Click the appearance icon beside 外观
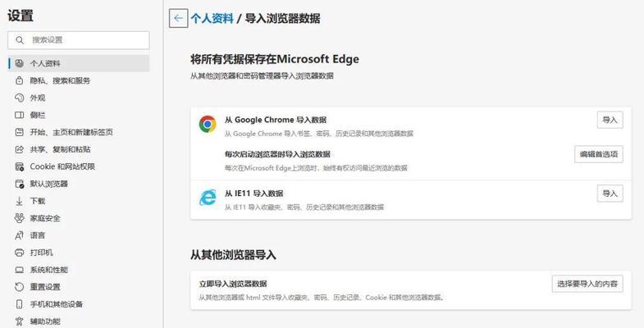Image resolution: width=644 pixels, height=328 pixels. (20, 98)
